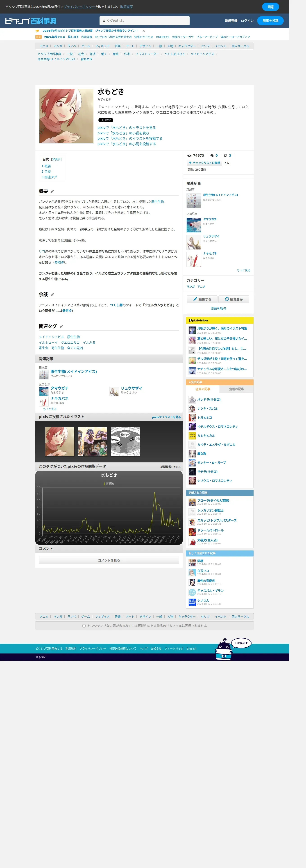
Task: Click the 編集する edit button
Action: [x=202, y=299]
